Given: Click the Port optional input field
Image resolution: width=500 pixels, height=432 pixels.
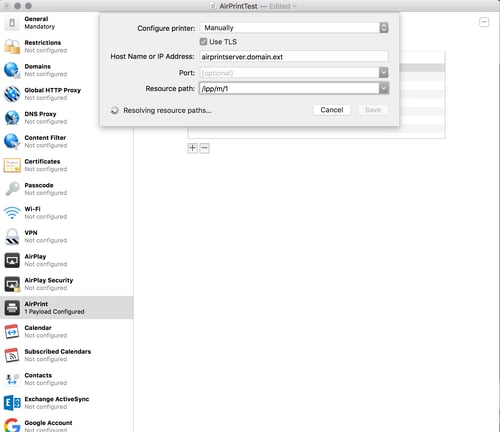Looking at the screenshot, I should [x=289, y=73].
